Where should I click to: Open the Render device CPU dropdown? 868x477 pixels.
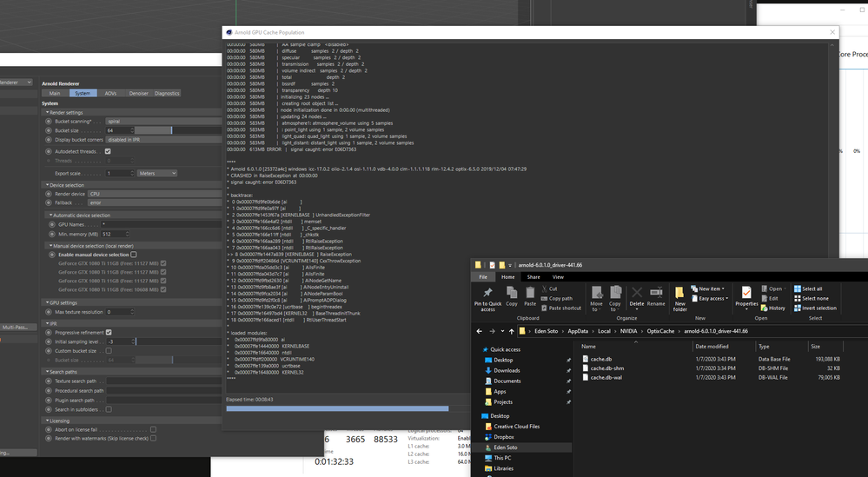155,194
